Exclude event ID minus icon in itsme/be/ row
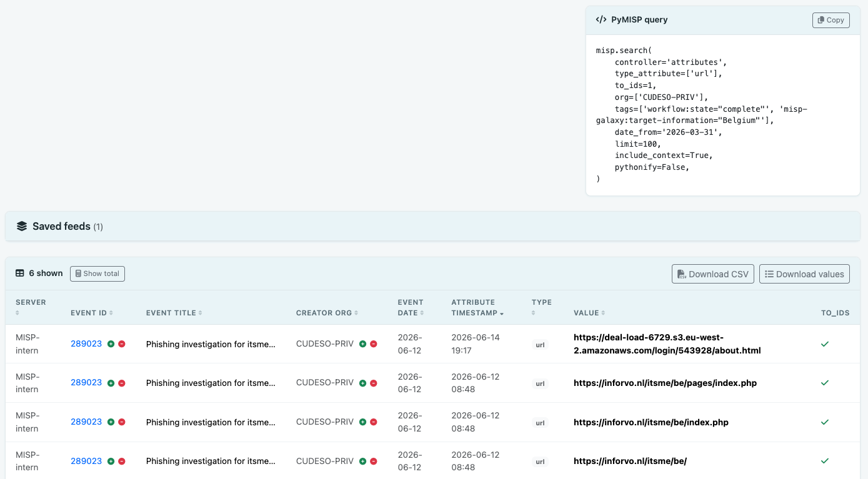 click(122, 462)
